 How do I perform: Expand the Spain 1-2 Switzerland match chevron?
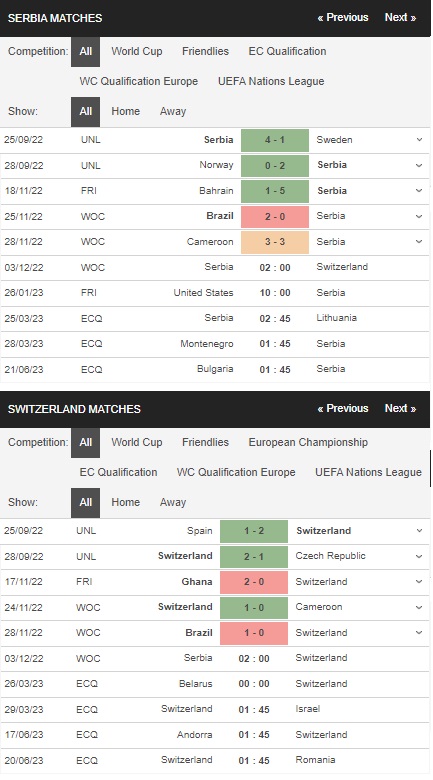419,531
